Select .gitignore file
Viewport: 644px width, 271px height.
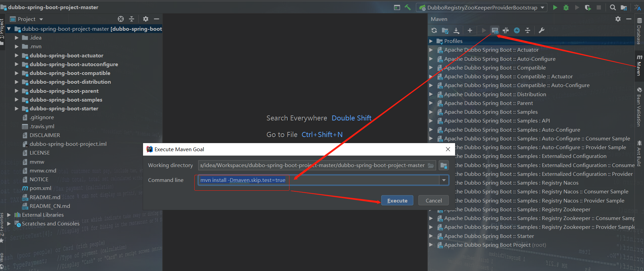pyautogui.click(x=41, y=117)
